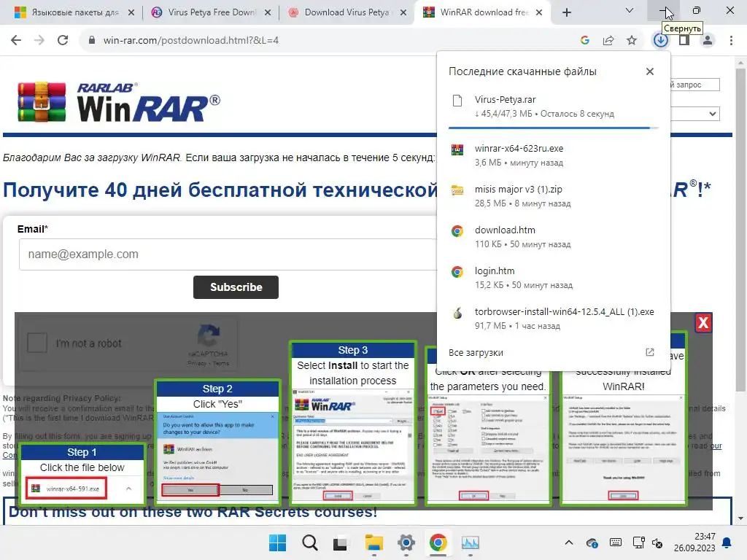747x560 pixels.
Task: Click misis major v3 (1).zip folder icon
Action: tap(457, 190)
